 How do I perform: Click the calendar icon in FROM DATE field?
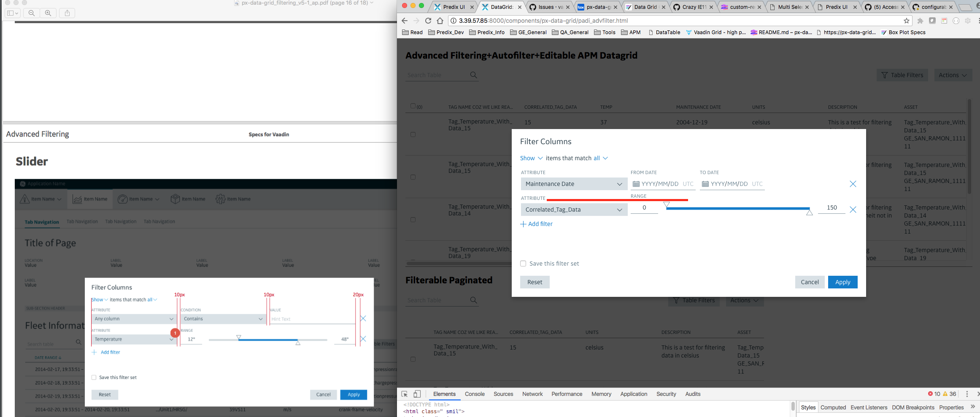636,183
